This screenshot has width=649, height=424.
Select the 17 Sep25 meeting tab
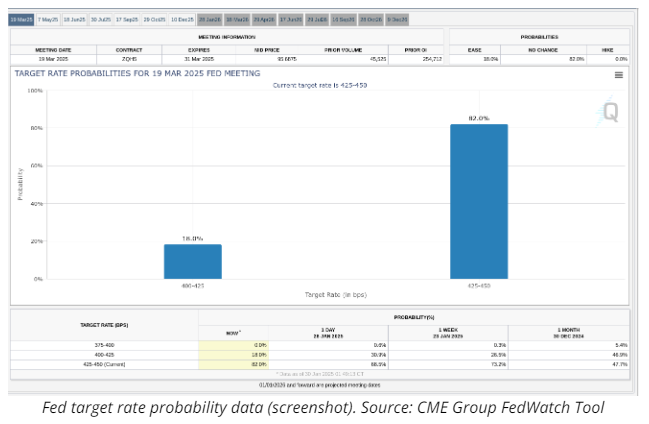128,19
